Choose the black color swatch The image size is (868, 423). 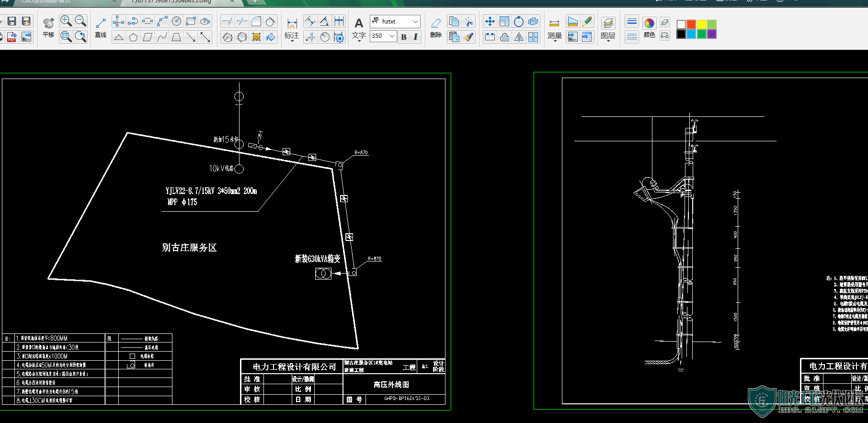pyautogui.click(x=681, y=34)
